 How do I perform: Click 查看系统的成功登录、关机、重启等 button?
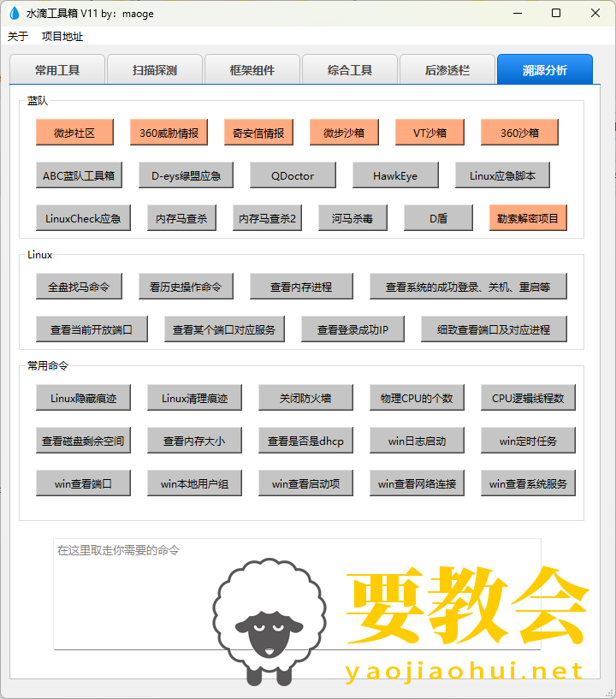coord(468,287)
